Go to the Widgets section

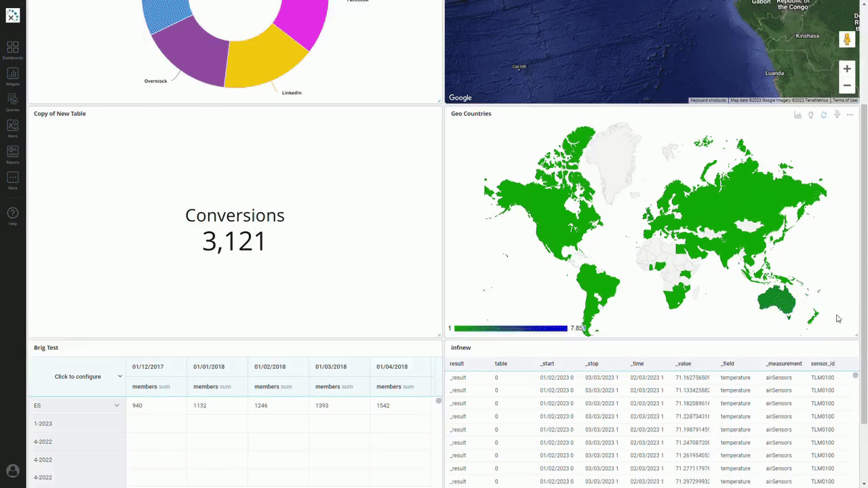[x=12, y=75]
